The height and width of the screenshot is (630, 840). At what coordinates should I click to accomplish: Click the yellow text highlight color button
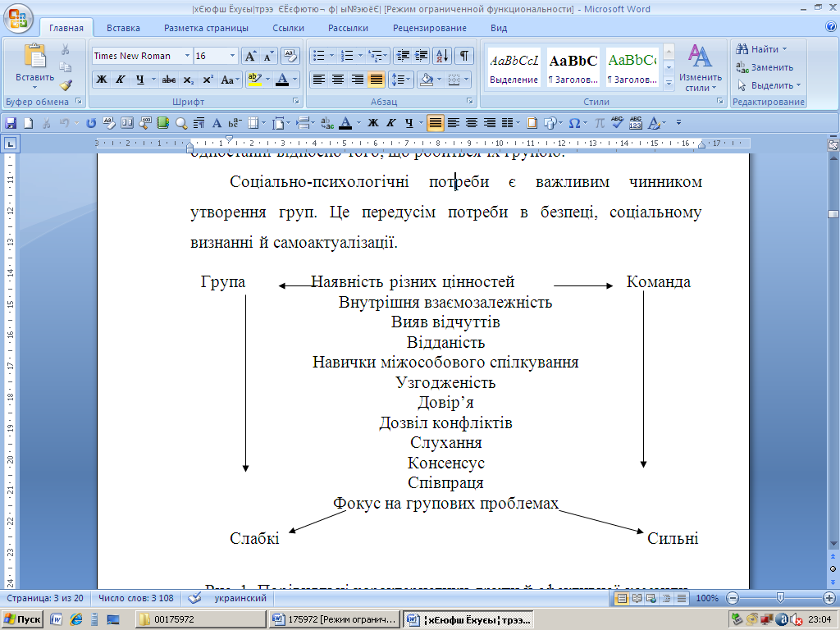(254, 80)
